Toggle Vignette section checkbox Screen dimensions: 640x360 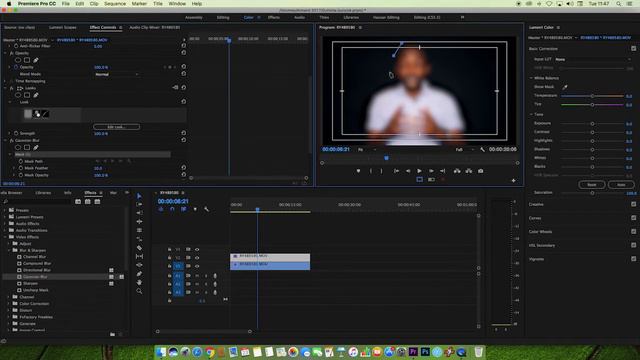click(633, 259)
